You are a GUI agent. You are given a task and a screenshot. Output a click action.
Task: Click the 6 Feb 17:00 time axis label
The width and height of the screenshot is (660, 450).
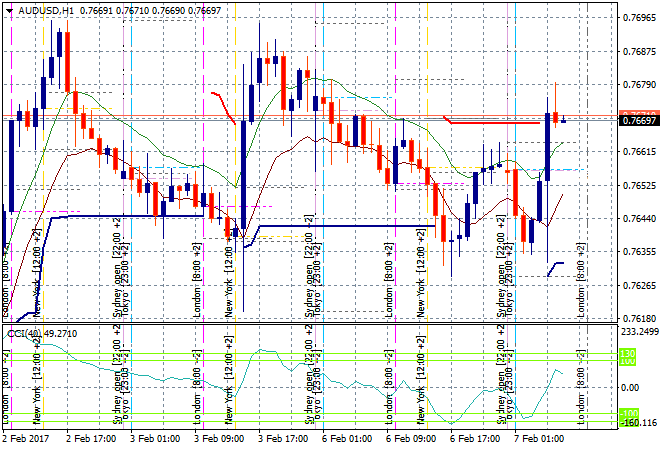tap(475, 438)
